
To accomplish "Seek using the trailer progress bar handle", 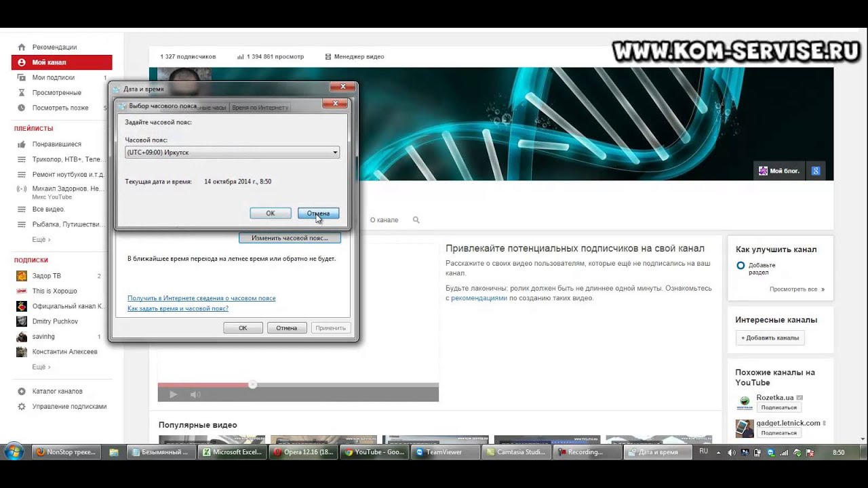I will 252,384.
